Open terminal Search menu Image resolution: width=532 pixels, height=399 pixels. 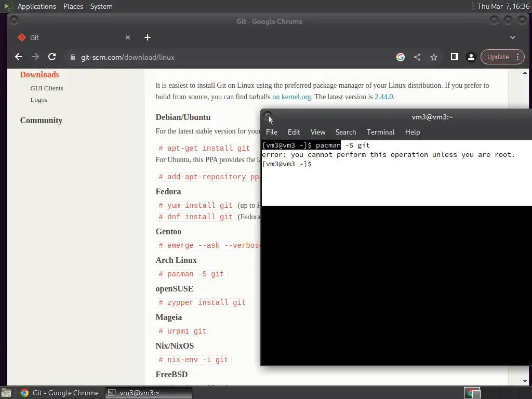pos(345,132)
